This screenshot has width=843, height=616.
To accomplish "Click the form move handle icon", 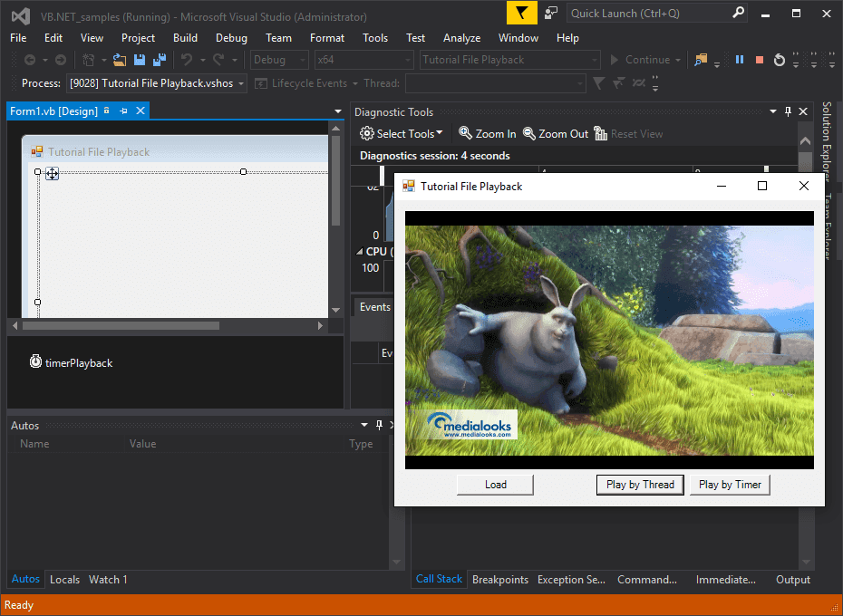I will click(53, 173).
